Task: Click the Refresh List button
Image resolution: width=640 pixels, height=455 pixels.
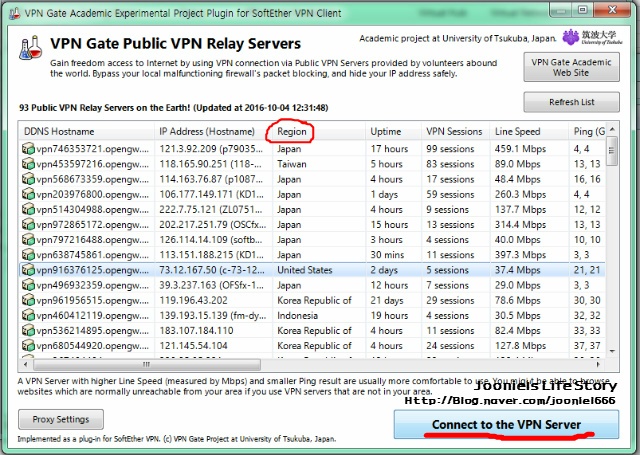Action: [x=571, y=102]
